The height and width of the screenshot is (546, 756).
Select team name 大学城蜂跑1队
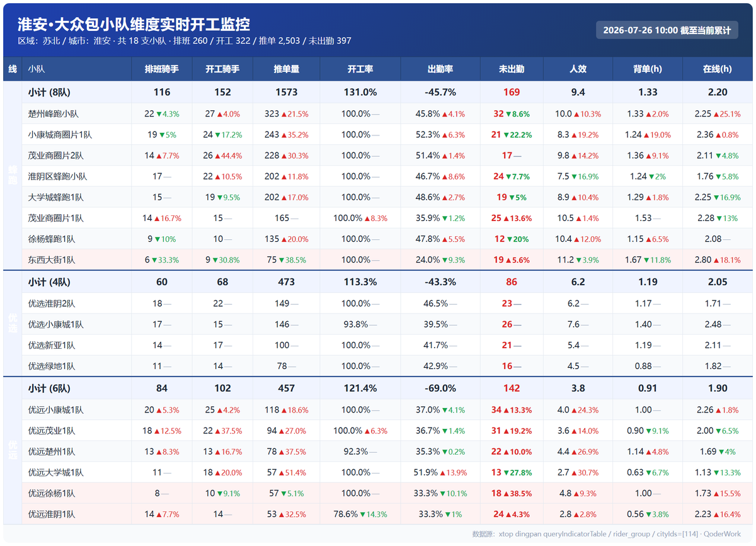[56, 197]
